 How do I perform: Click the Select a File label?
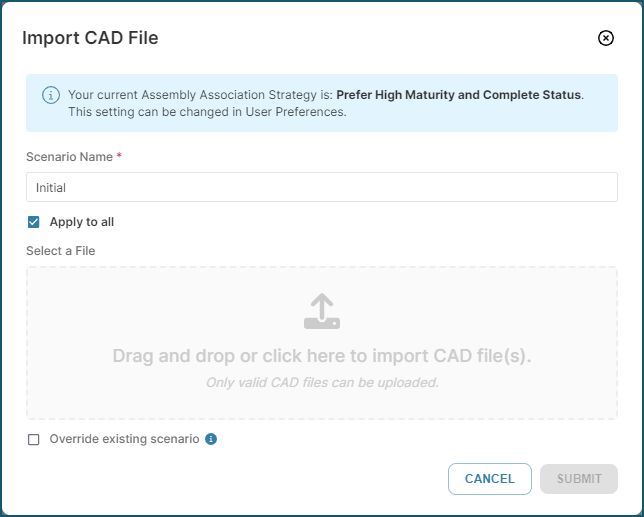click(x=61, y=251)
